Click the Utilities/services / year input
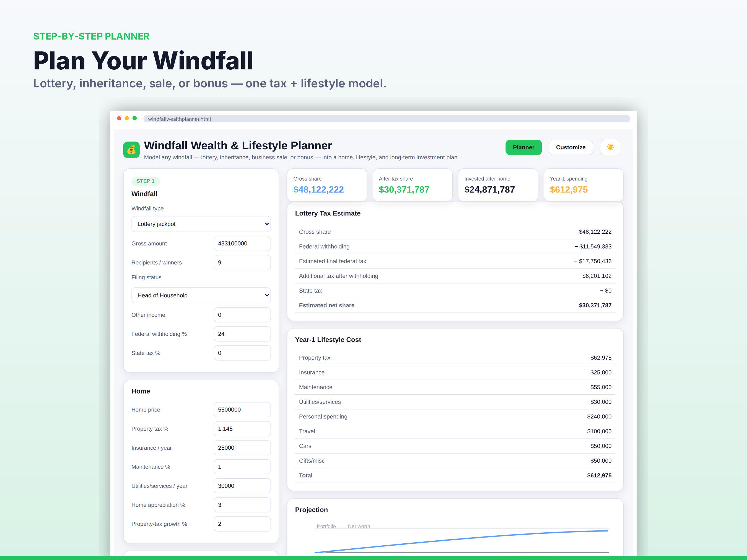Screen dimensions: 747x560 coord(242,486)
